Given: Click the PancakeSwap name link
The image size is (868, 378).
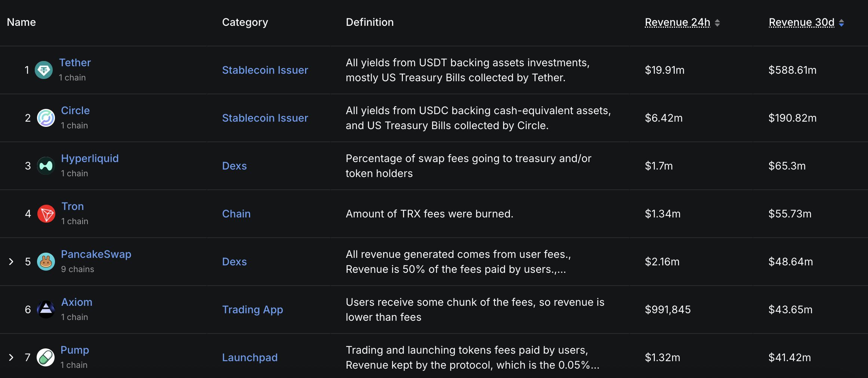Looking at the screenshot, I should 96,254.
